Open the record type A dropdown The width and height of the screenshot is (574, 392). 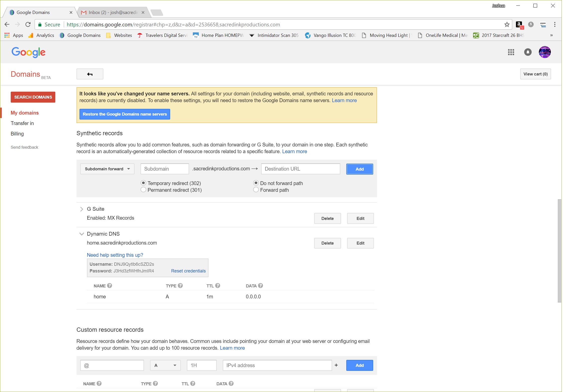(x=165, y=365)
